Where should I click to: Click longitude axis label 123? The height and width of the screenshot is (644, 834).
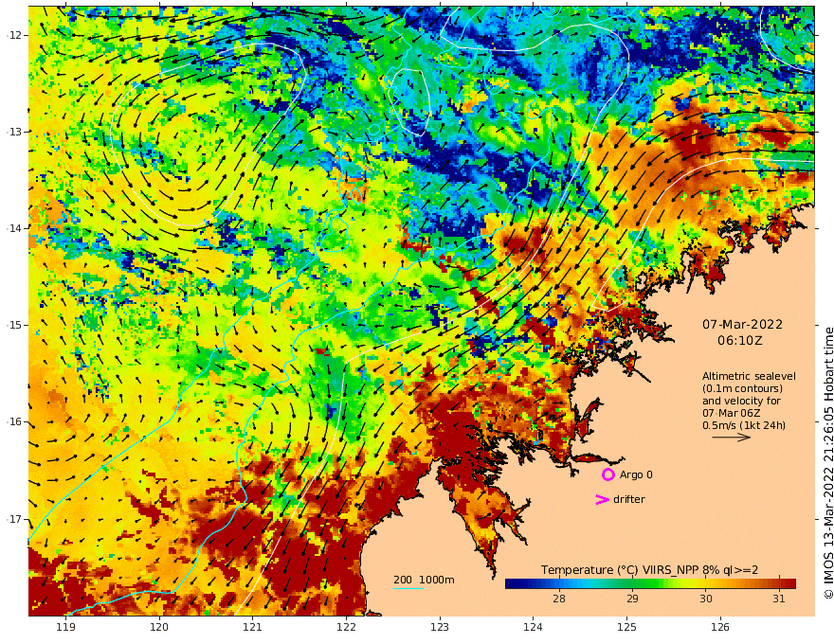point(440,627)
